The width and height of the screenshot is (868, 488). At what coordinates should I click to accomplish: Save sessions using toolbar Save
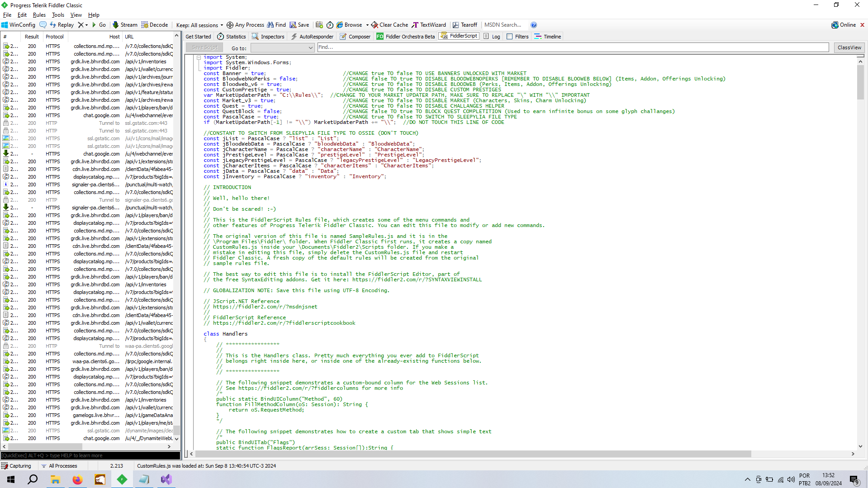(x=299, y=25)
